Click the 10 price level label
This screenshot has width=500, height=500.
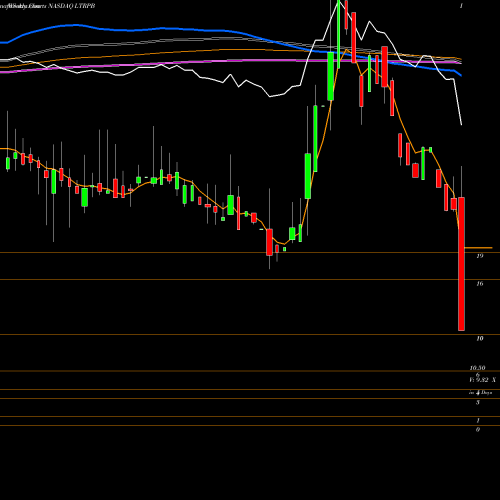[480, 339]
